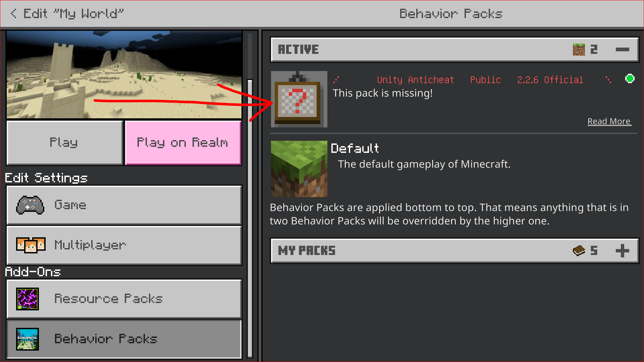Click the purple Resource Packs icon

(28, 299)
